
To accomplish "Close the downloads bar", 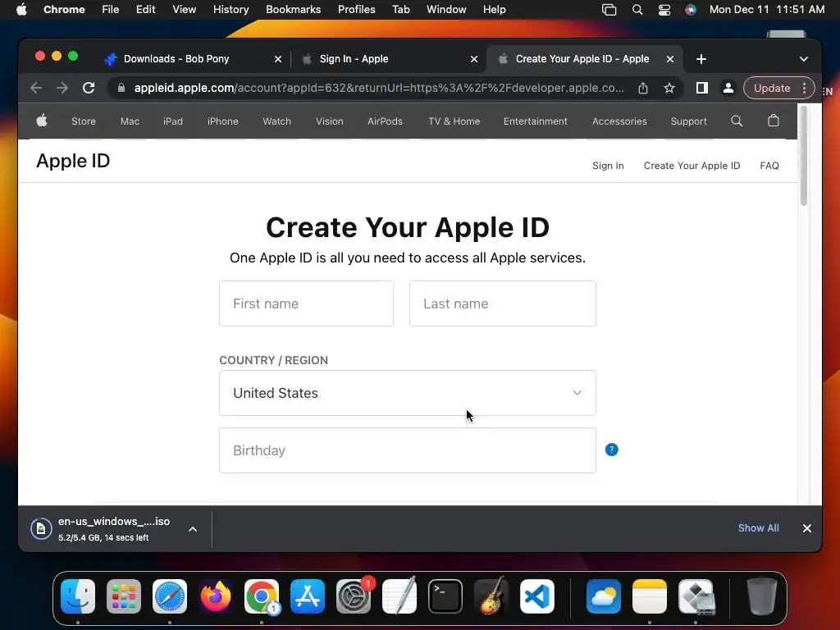I will tap(807, 528).
